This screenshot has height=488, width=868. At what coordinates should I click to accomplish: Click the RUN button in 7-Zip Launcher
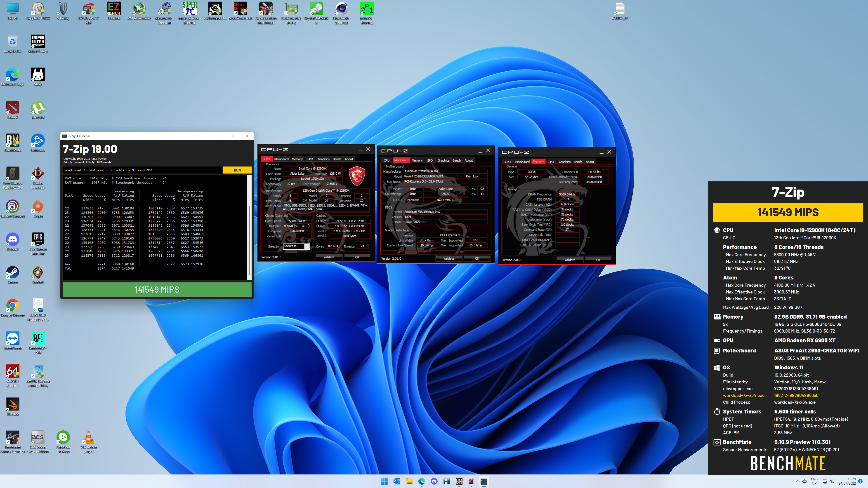[237, 170]
